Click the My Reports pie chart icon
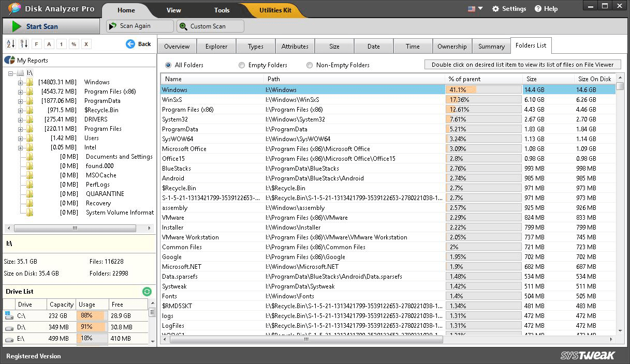The width and height of the screenshot is (630, 364). [10, 60]
